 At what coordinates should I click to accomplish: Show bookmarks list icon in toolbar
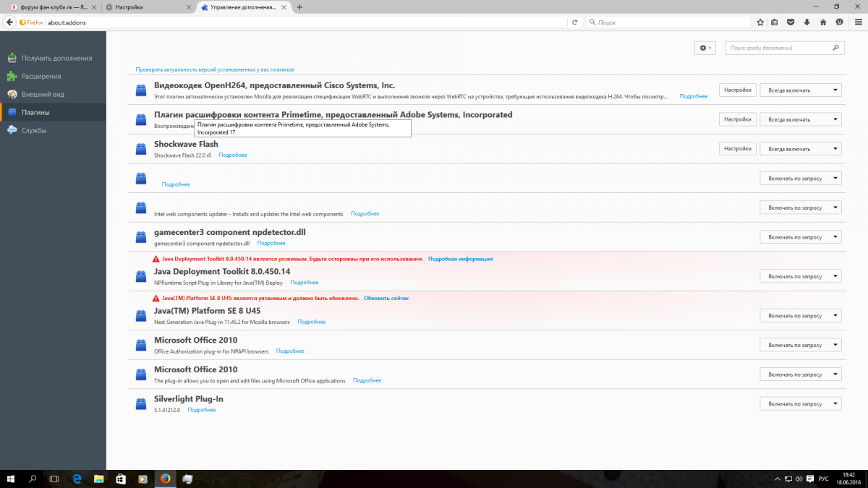[775, 22]
